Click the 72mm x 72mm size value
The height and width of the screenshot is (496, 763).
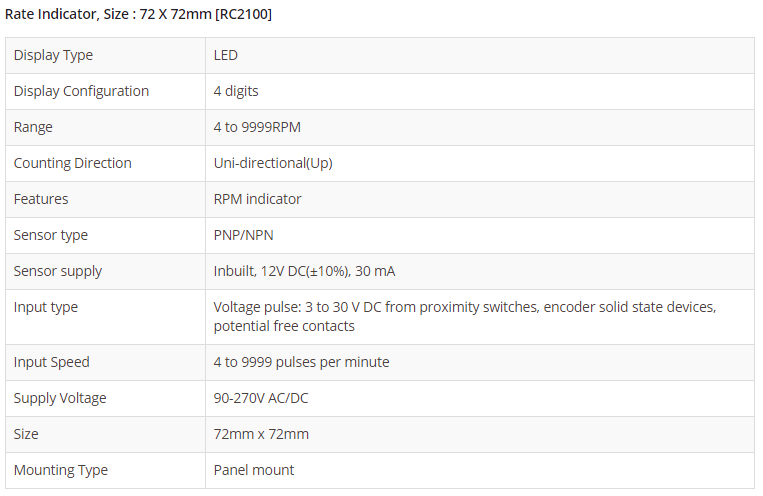pyautogui.click(x=261, y=434)
